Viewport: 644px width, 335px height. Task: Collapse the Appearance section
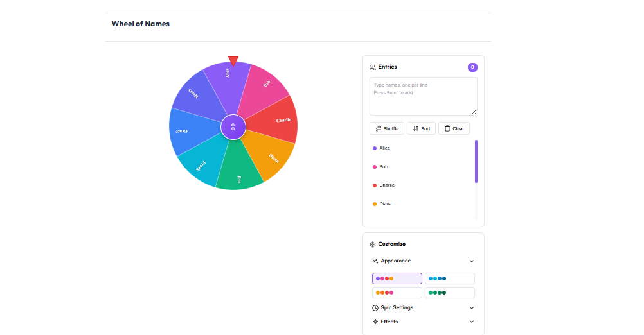point(424,261)
